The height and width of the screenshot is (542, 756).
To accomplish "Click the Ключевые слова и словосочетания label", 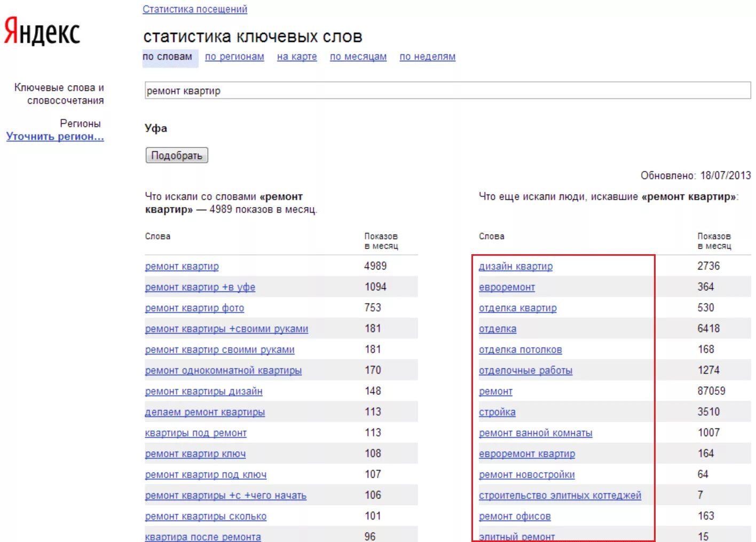I will pyautogui.click(x=59, y=94).
